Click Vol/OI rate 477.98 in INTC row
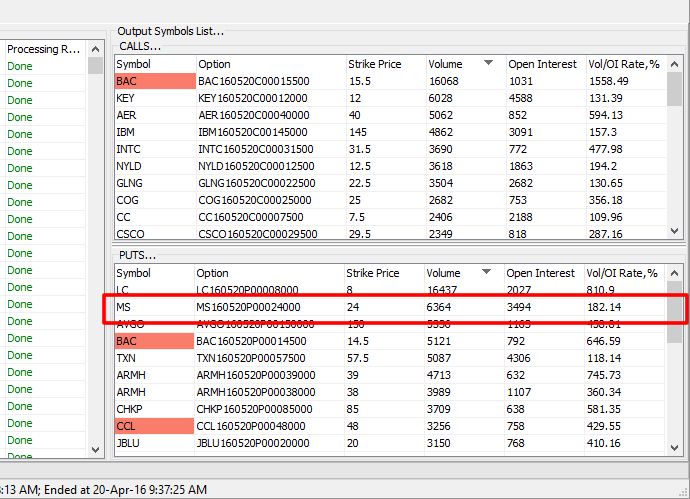Viewport: 690px width, 499px height. pyautogui.click(x=606, y=149)
